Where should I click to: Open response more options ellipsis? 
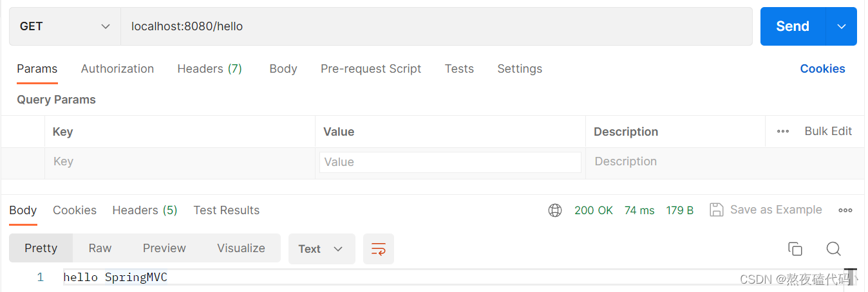click(x=845, y=210)
